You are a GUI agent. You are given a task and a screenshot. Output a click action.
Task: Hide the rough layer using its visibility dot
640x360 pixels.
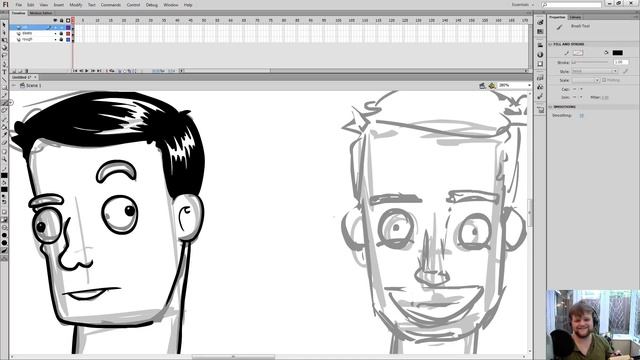(55, 40)
